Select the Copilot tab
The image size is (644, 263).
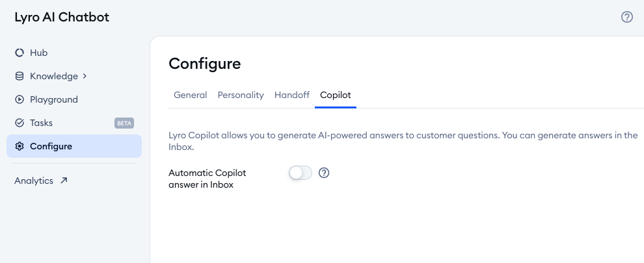click(336, 95)
